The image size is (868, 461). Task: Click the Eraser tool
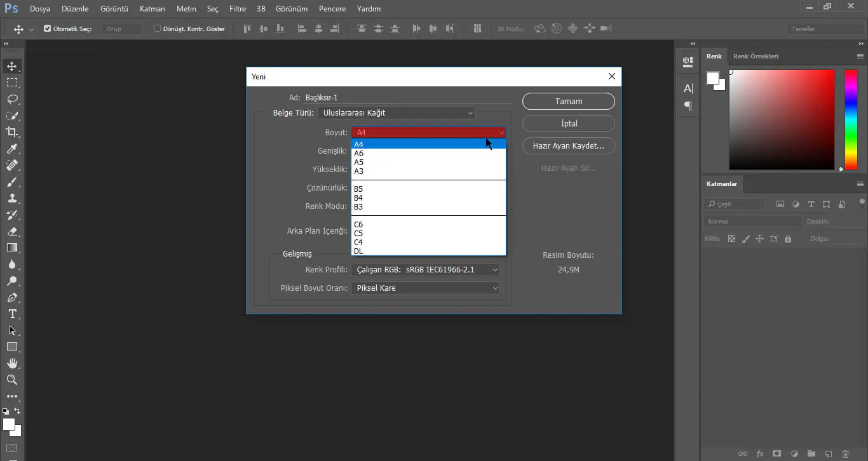12,232
